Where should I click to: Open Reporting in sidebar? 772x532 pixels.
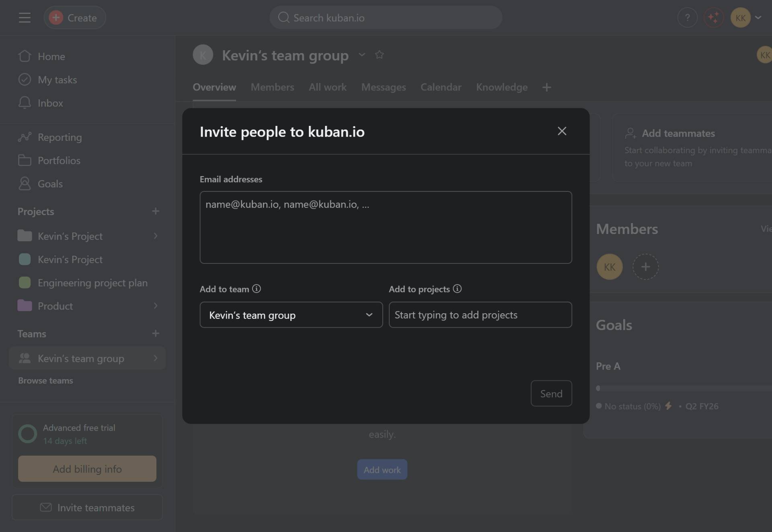pos(87,137)
